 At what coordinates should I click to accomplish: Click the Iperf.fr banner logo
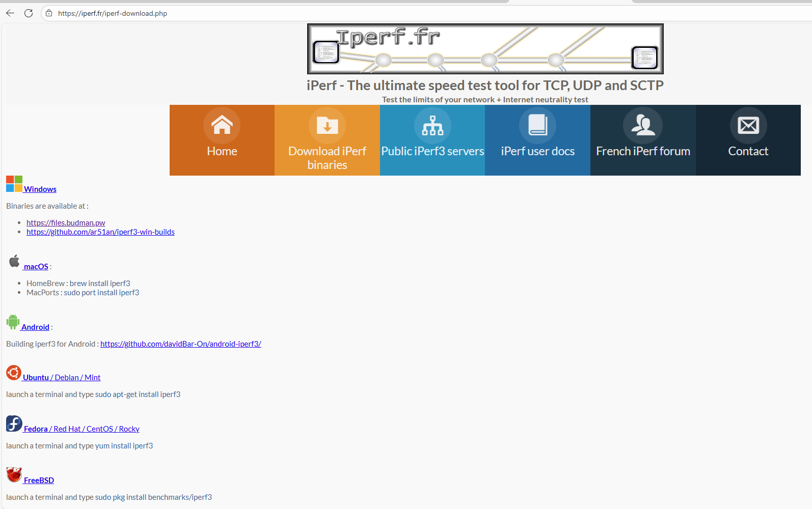tap(485, 49)
